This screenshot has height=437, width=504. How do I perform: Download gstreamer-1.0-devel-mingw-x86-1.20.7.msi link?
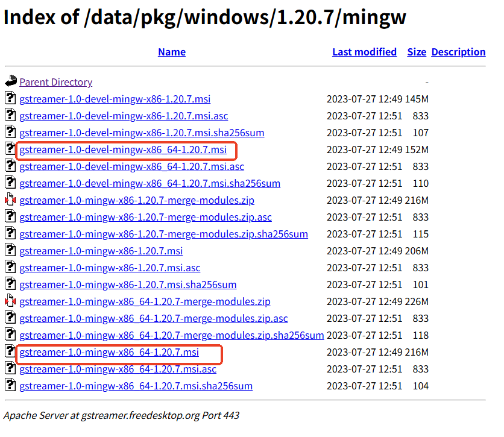click(x=115, y=99)
